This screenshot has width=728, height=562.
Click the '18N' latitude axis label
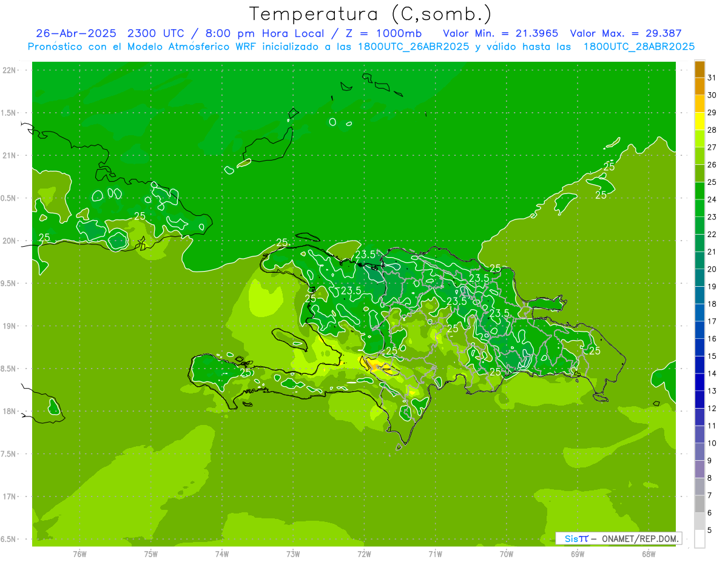pos(9,412)
